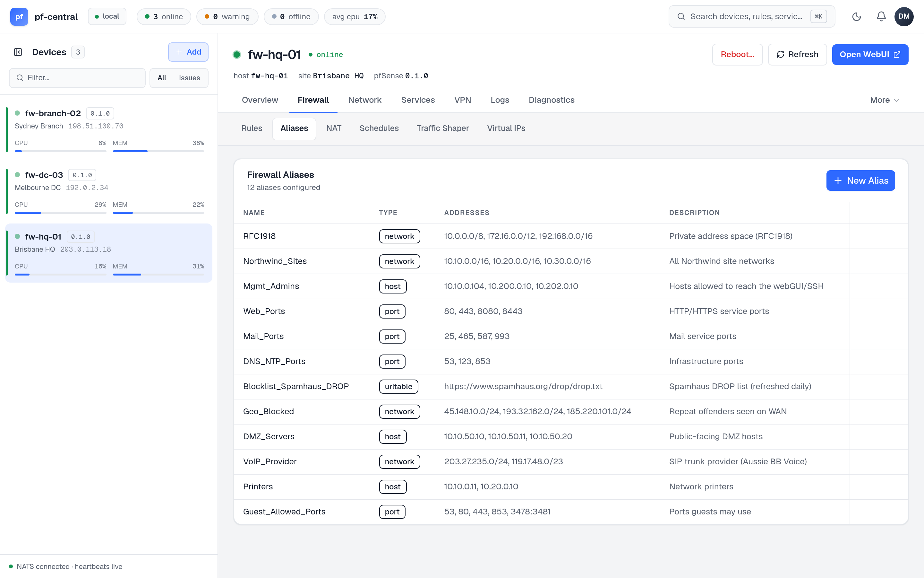Click the RFC1918 alias name

tap(259, 236)
